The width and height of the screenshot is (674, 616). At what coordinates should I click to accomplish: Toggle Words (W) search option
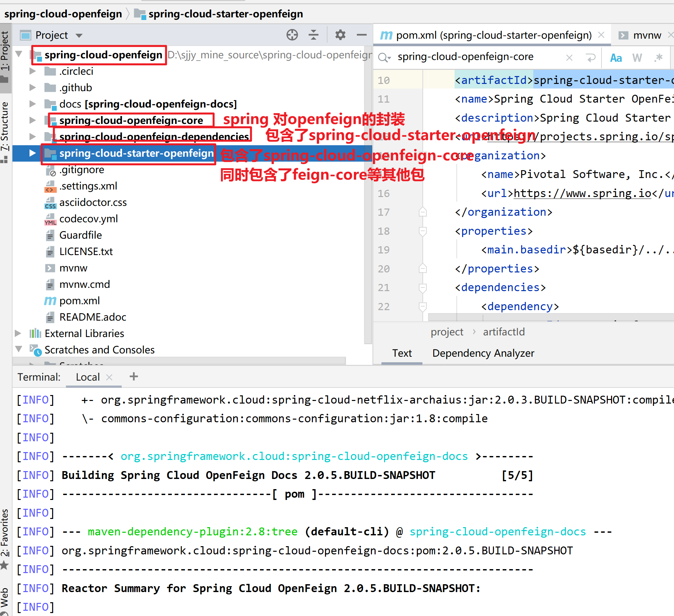coord(637,57)
